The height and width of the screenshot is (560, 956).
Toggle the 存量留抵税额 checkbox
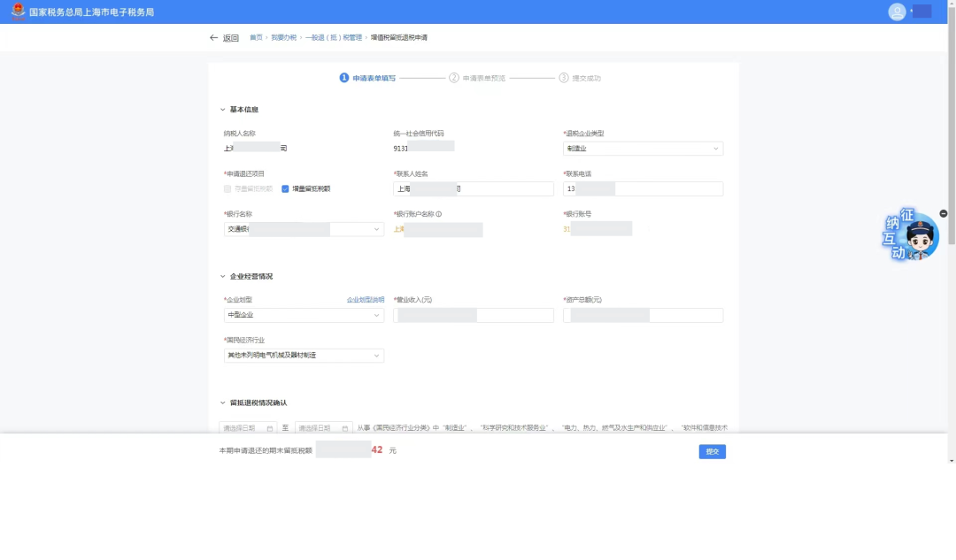point(227,188)
